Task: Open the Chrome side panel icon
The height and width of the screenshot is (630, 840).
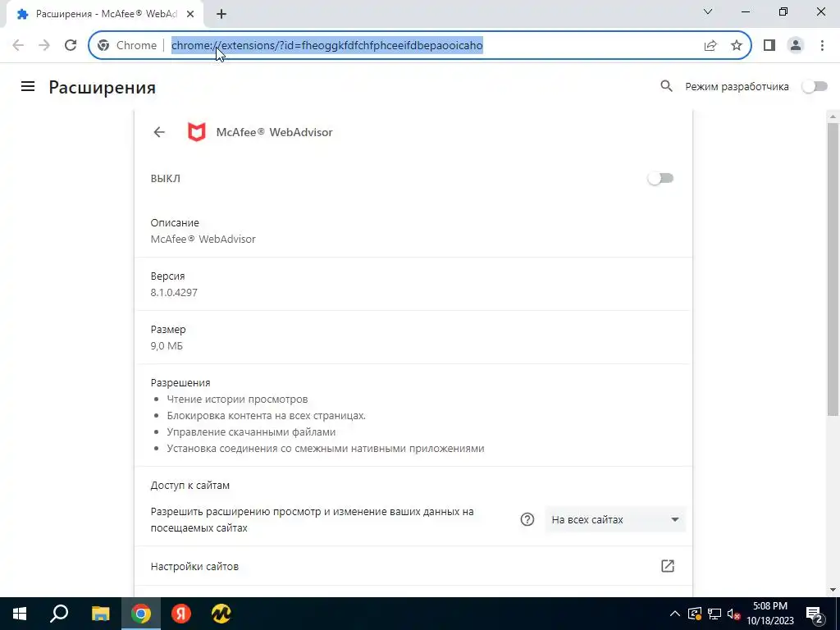Action: point(769,45)
